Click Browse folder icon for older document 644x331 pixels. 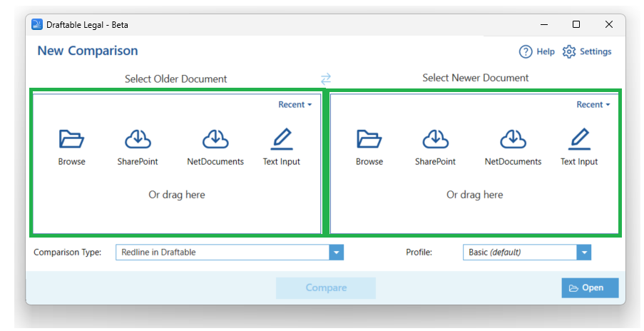(71, 139)
